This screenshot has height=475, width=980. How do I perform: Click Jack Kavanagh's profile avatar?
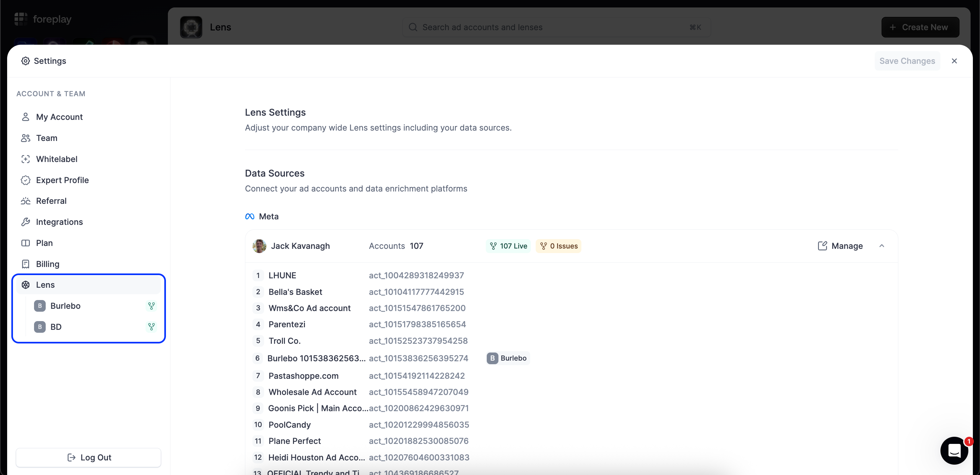(x=260, y=246)
